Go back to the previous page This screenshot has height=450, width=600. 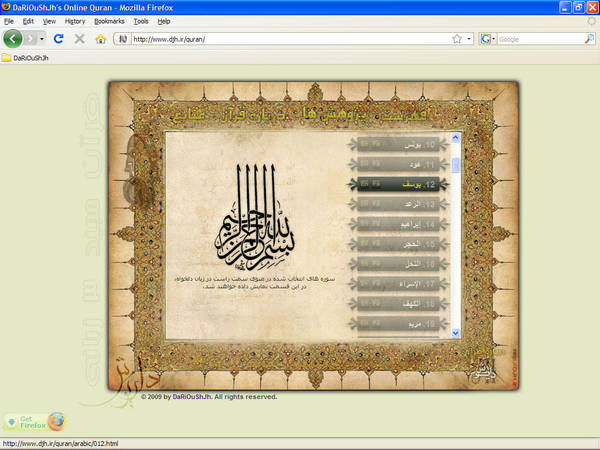[13, 39]
